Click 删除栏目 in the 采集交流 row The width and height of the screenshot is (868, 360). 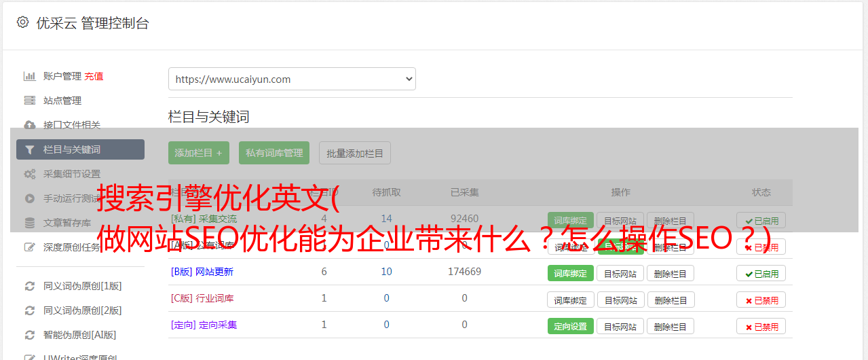pyautogui.click(x=671, y=220)
